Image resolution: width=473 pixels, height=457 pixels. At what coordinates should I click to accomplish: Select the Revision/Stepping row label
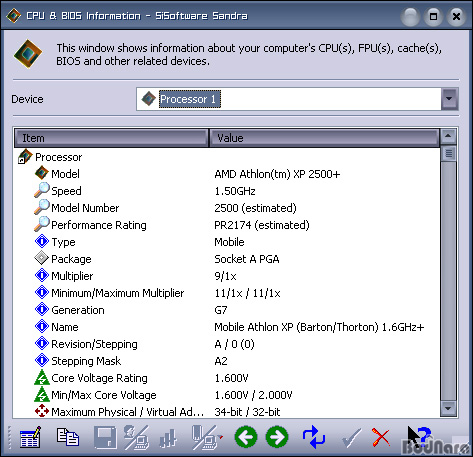pyautogui.click(x=94, y=344)
